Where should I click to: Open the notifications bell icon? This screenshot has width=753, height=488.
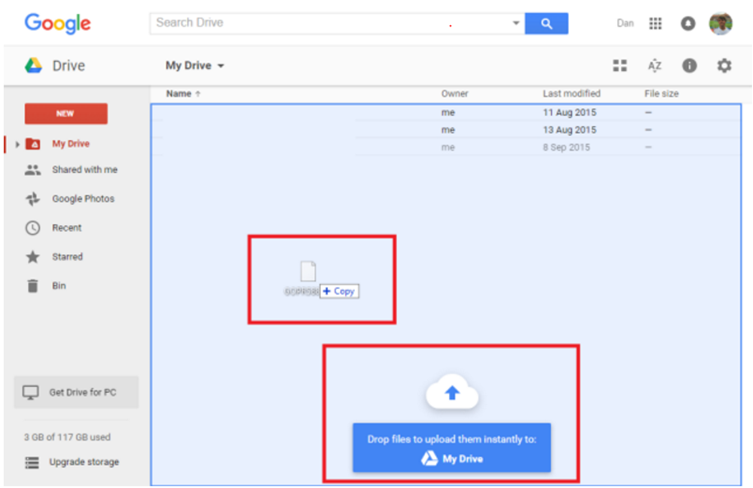688,23
